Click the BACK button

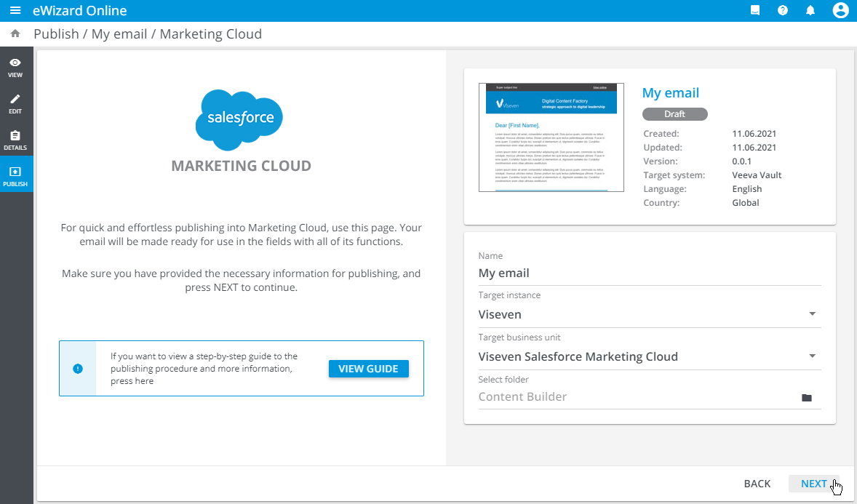[x=757, y=484]
